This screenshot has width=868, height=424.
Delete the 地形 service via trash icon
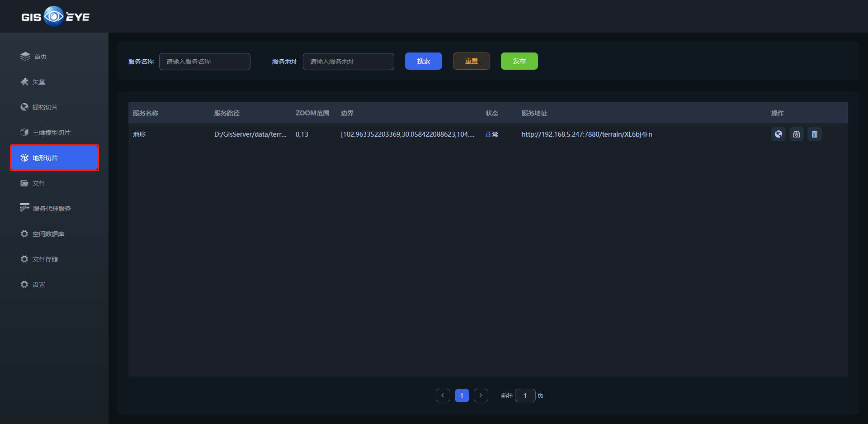(815, 134)
